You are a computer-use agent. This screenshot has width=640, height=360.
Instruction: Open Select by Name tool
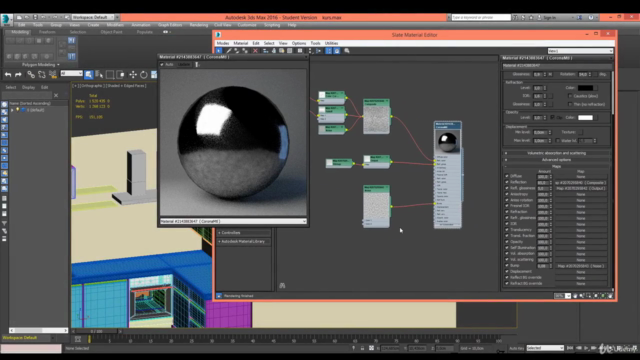(99, 75)
